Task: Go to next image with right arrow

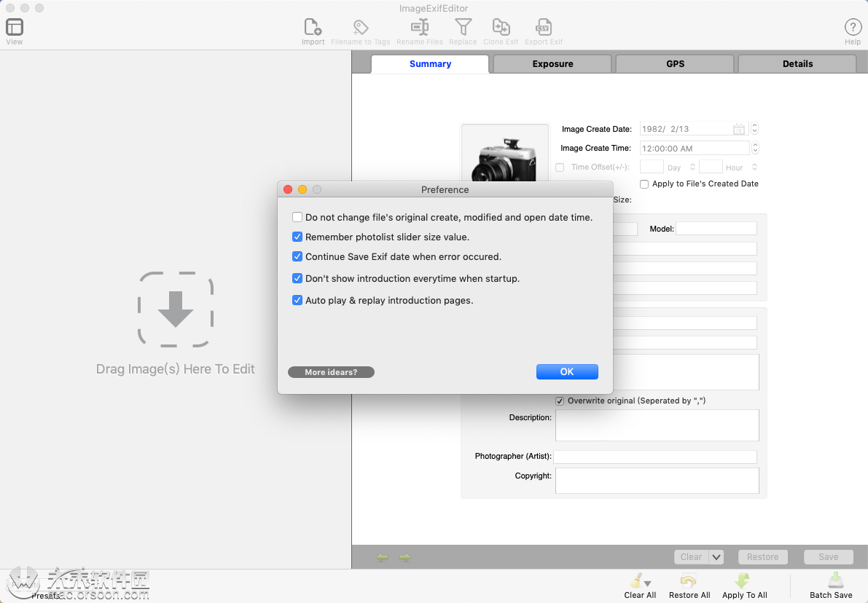Action: (x=405, y=558)
